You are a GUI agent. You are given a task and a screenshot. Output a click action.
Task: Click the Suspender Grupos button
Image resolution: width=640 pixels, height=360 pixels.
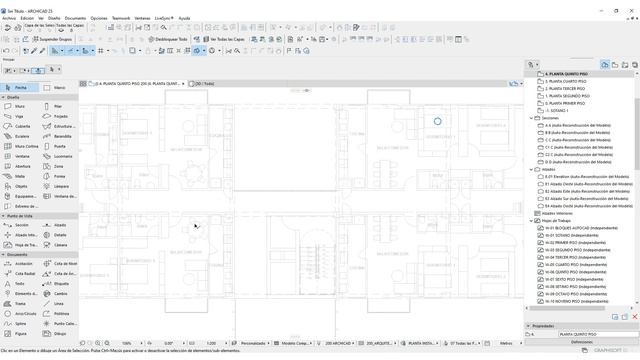click(x=52, y=39)
